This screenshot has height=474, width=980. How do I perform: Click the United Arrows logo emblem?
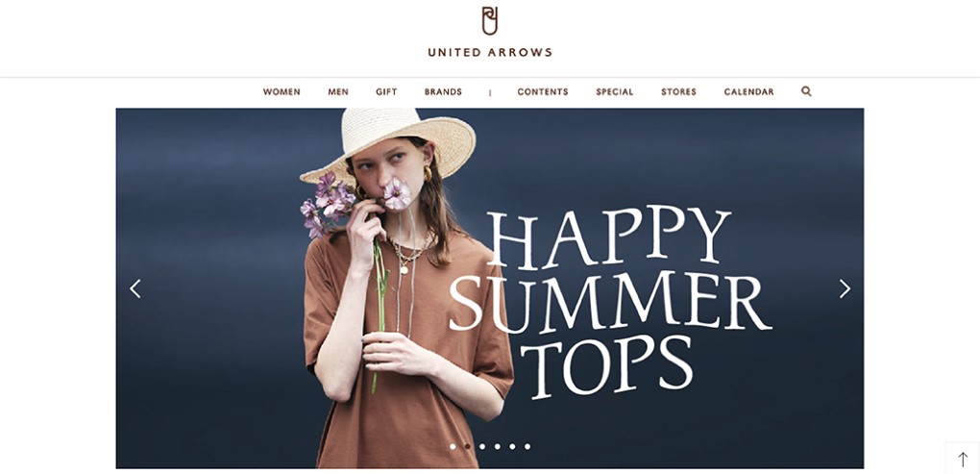[x=489, y=20]
